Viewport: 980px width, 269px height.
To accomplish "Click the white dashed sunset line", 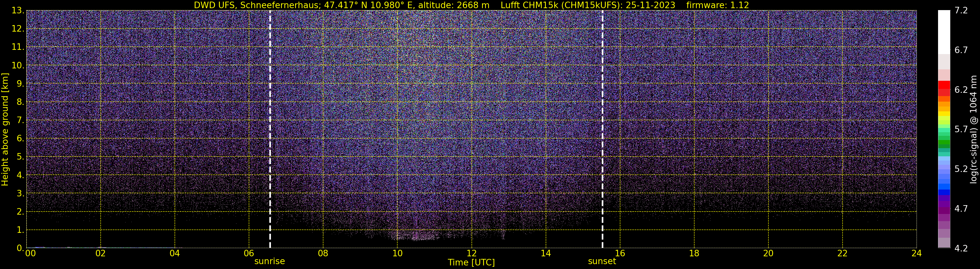I will (603, 129).
